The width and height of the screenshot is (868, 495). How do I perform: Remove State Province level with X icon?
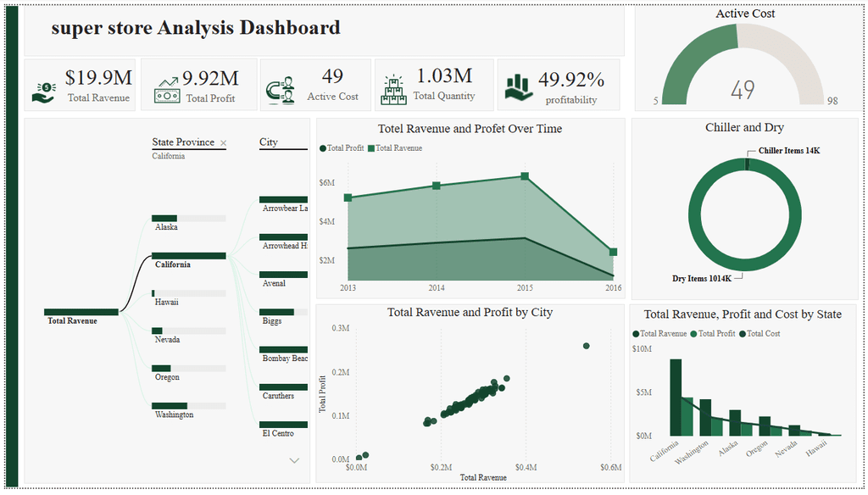coord(223,143)
